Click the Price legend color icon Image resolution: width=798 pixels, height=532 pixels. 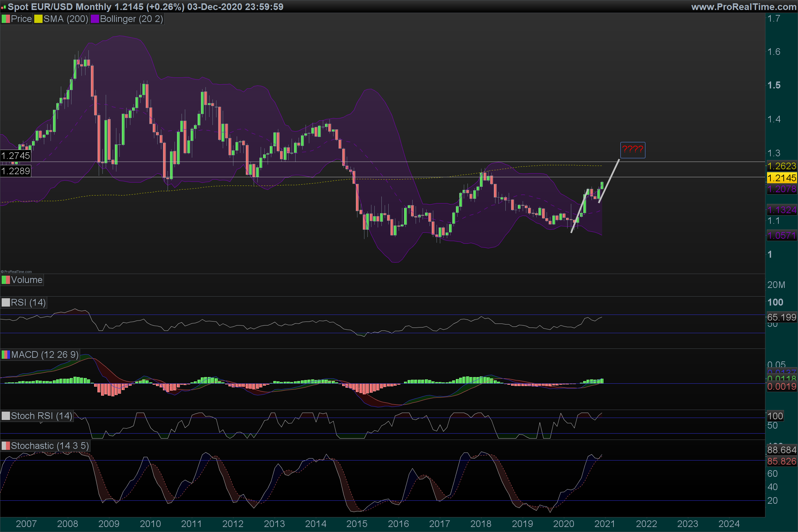[5, 19]
